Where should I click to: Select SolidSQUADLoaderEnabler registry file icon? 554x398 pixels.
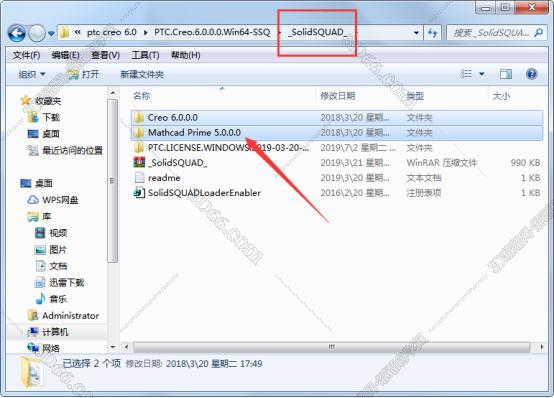point(139,193)
